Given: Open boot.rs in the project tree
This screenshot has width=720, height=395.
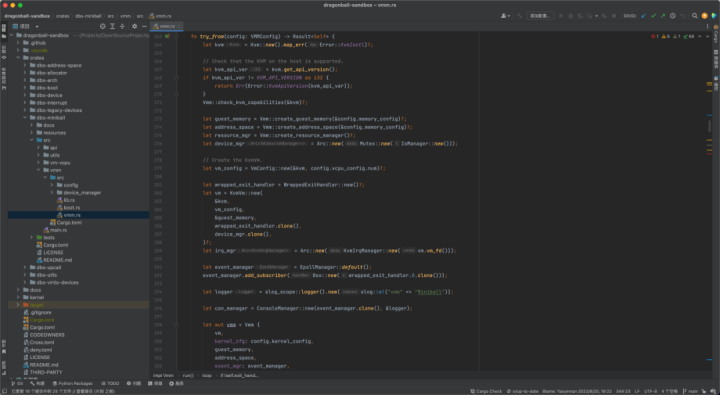Looking at the screenshot, I should pyautogui.click(x=72, y=208).
